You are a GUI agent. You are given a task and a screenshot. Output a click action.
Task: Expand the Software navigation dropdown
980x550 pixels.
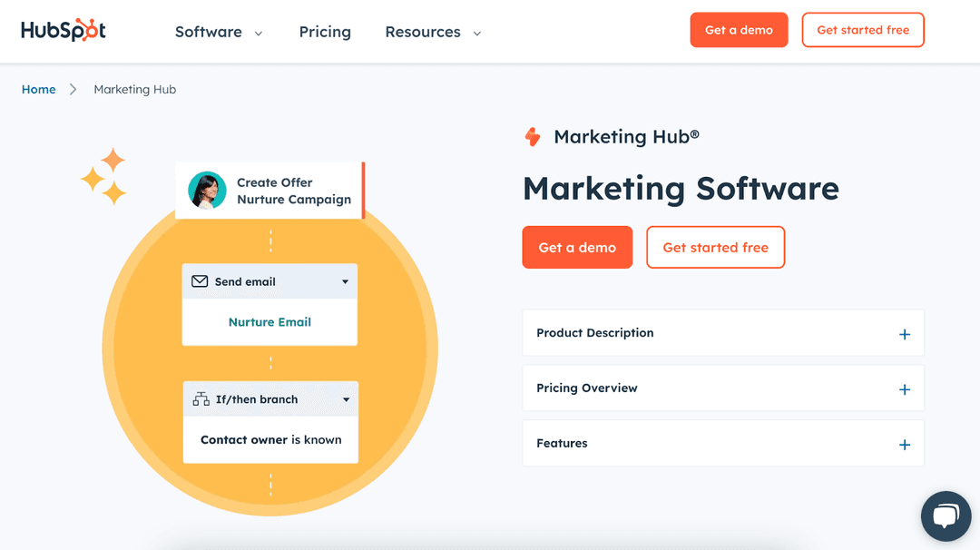[x=218, y=32]
